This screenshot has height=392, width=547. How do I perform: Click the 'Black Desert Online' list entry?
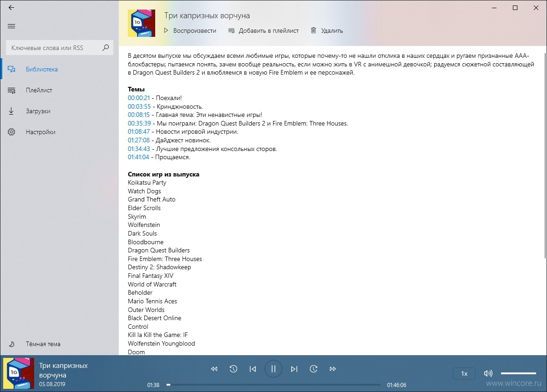155,318
